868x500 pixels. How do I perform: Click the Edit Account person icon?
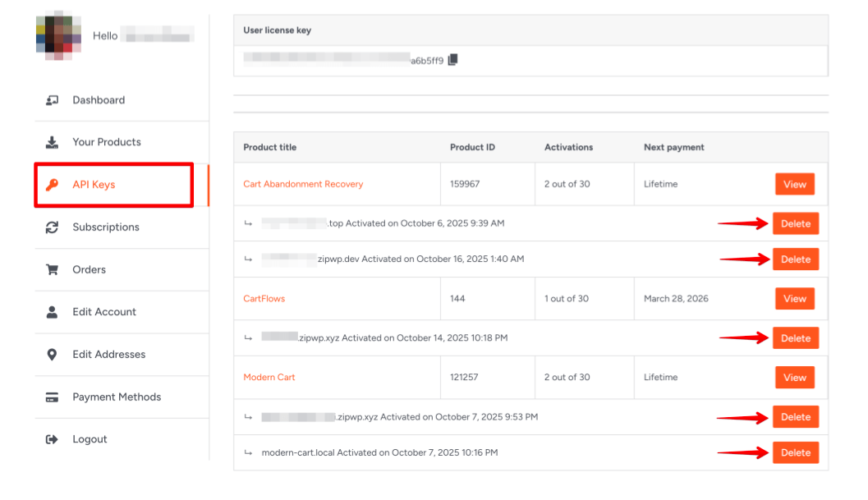tap(53, 312)
